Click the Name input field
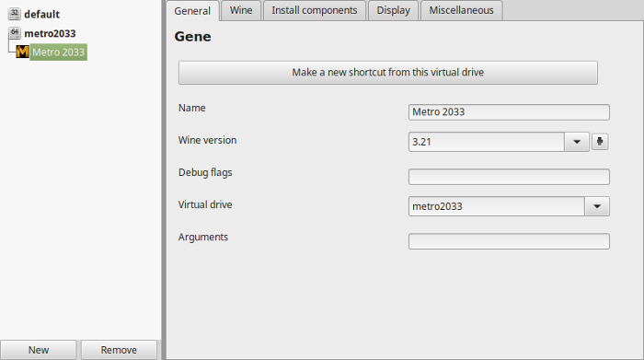Image resolution: width=644 pixels, height=360 pixels. pyautogui.click(x=509, y=111)
